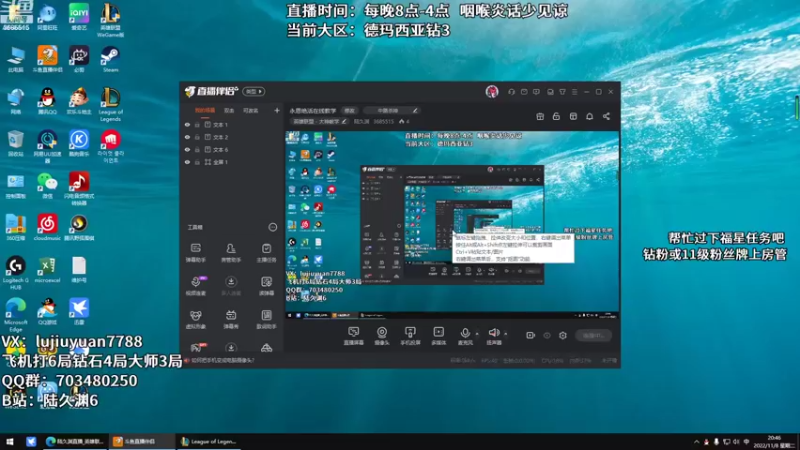The width and height of the screenshot is (800, 450).
Task: Add 直播屏幕 screen capture source
Action: [354, 336]
